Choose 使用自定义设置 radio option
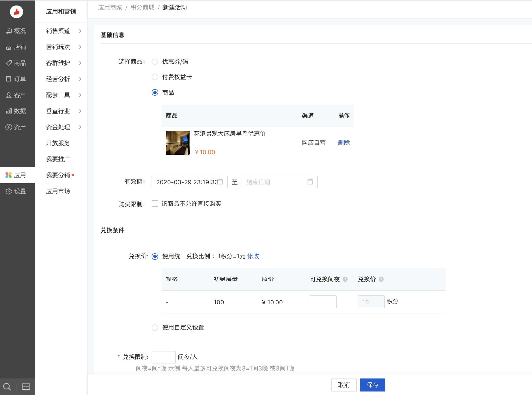This screenshot has width=532, height=395. coord(155,327)
